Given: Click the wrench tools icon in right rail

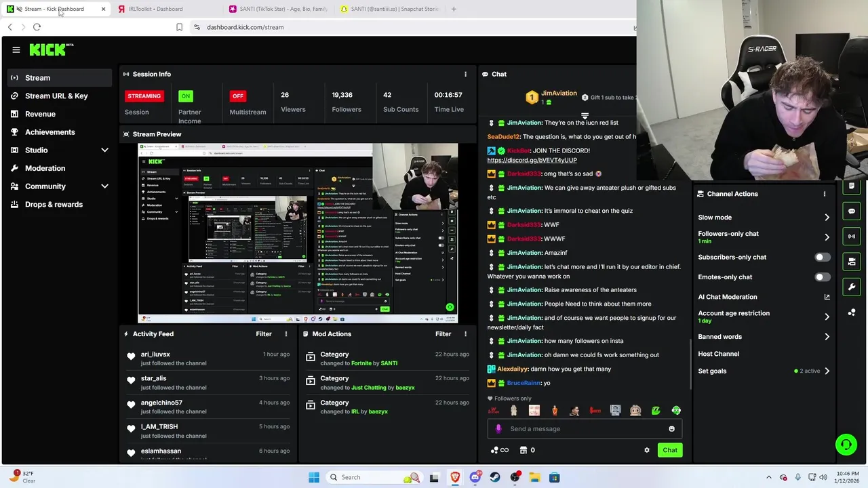Looking at the screenshot, I should click(852, 287).
